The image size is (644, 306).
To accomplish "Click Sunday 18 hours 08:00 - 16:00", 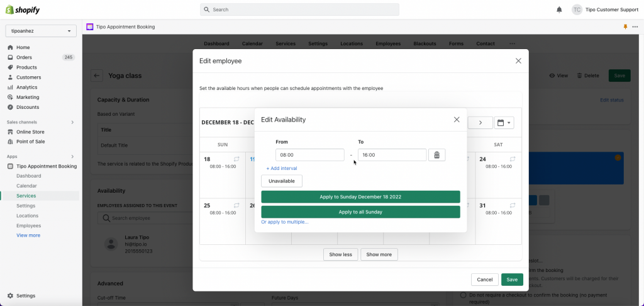I will pyautogui.click(x=223, y=167).
